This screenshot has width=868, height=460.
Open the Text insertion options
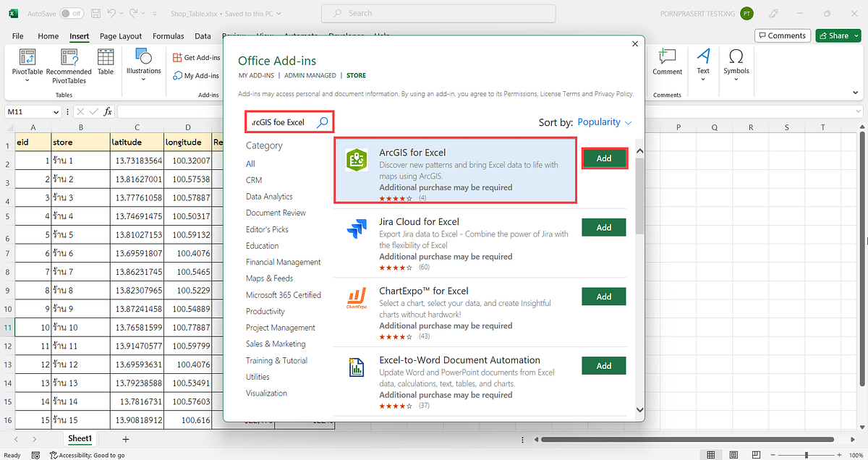click(x=703, y=65)
